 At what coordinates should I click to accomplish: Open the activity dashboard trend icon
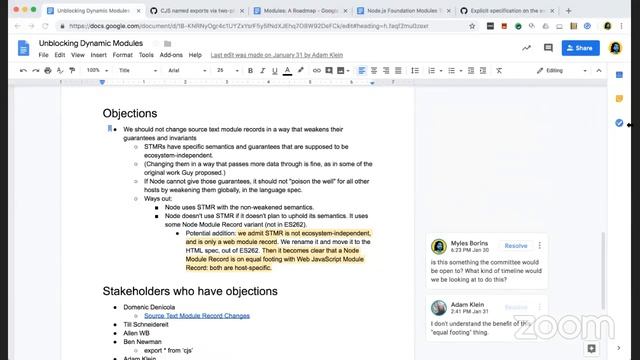[x=527, y=48]
